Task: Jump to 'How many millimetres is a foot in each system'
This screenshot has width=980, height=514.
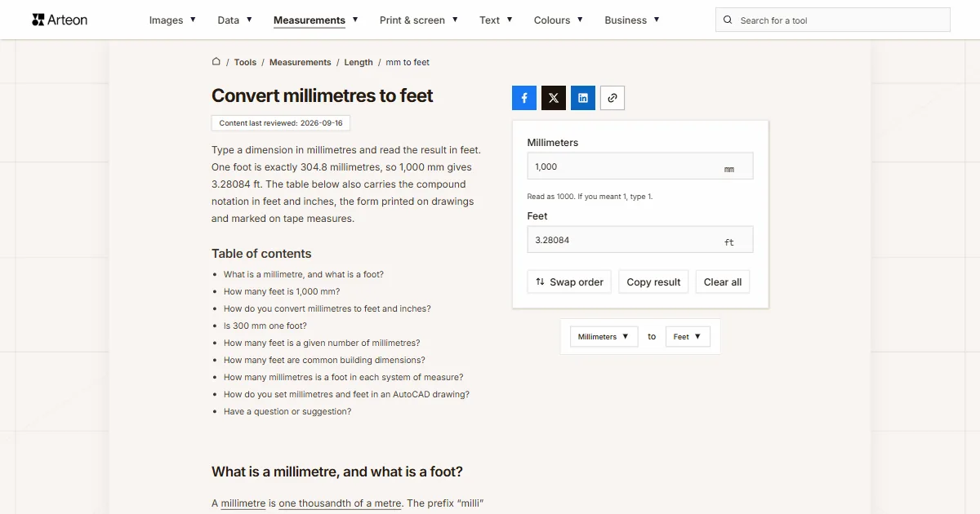Action: click(x=344, y=377)
